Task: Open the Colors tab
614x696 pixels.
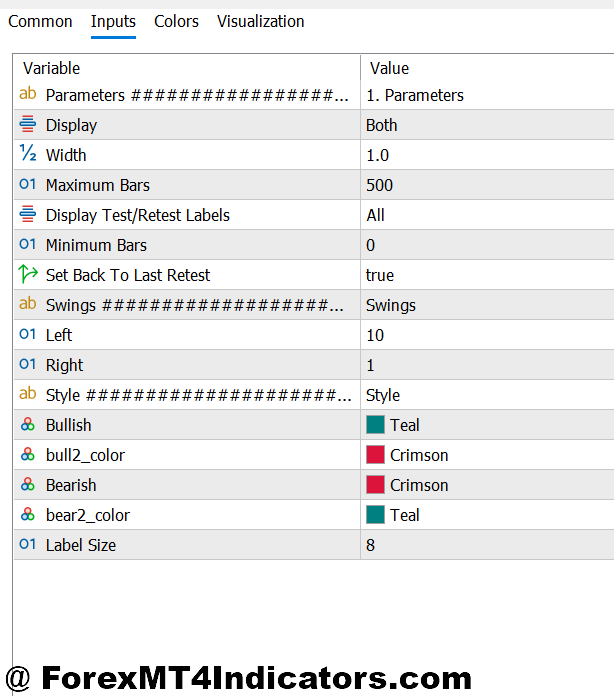Action: (176, 21)
